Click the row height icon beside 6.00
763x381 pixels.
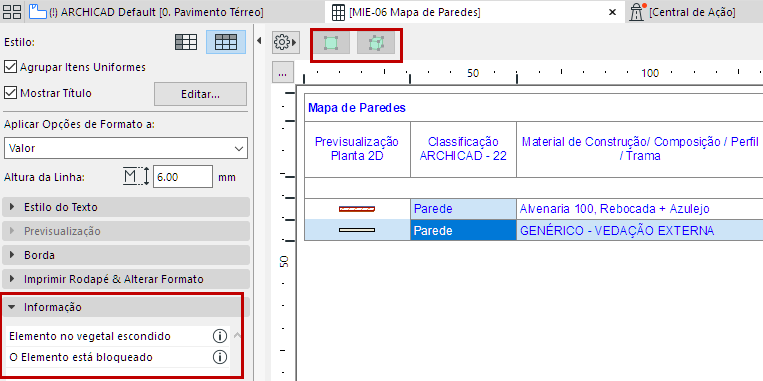[x=136, y=177]
